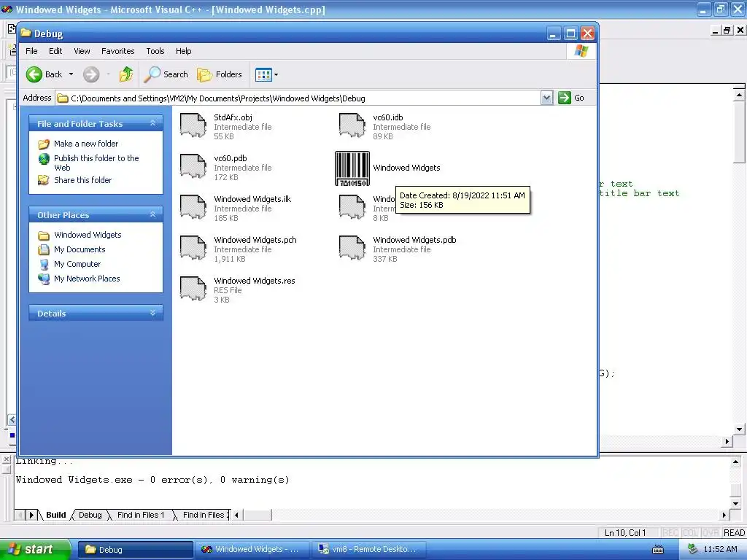Select the Windowed Widgets.ilk file icon

point(193,207)
